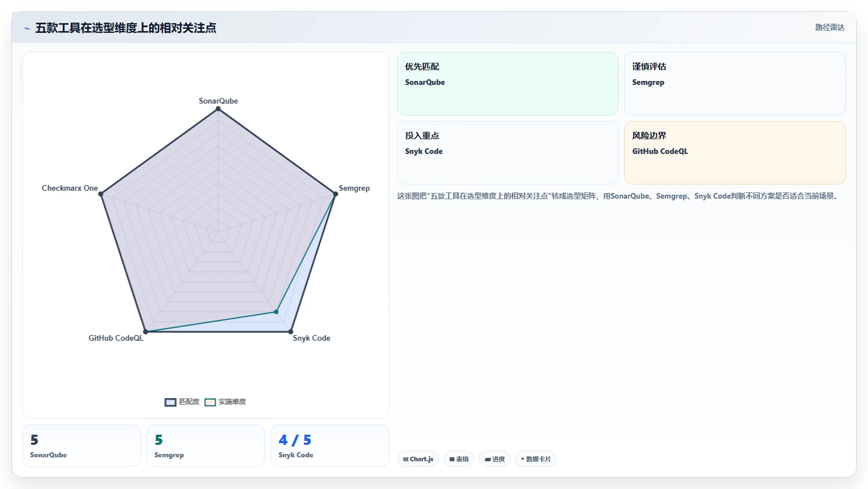
Task: Select the 进度 tag
Action: pos(495,459)
